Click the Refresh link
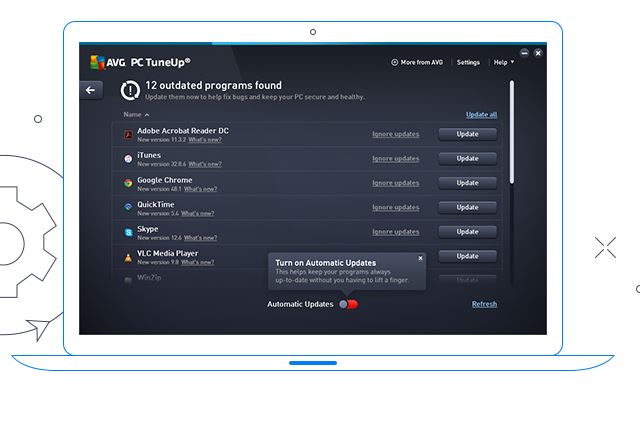This screenshot has height=439, width=640. pos(484,304)
